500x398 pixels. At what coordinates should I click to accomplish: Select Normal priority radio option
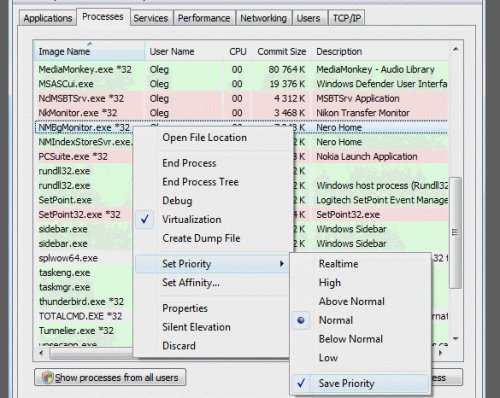tap(360, 320)
